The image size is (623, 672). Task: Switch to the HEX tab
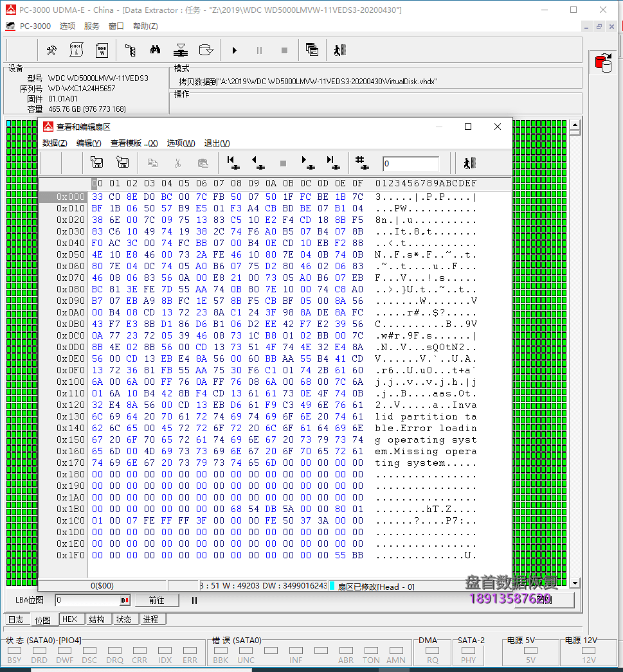point(70,619)
